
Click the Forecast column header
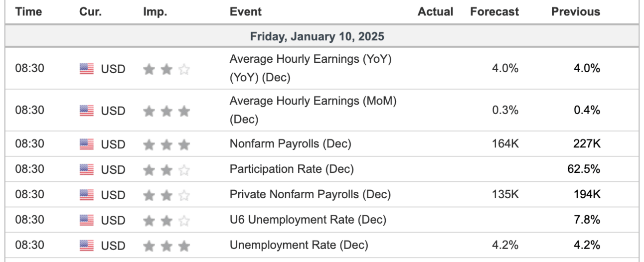pos(494,11)
